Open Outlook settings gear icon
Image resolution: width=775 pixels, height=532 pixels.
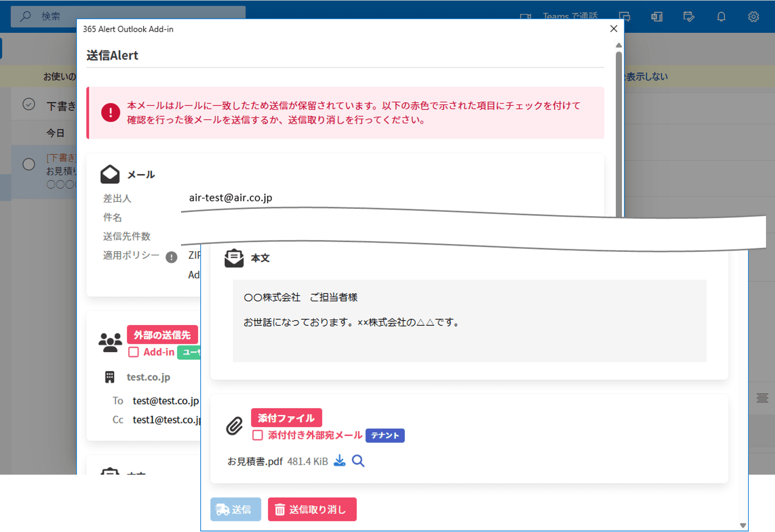point(753,16)
